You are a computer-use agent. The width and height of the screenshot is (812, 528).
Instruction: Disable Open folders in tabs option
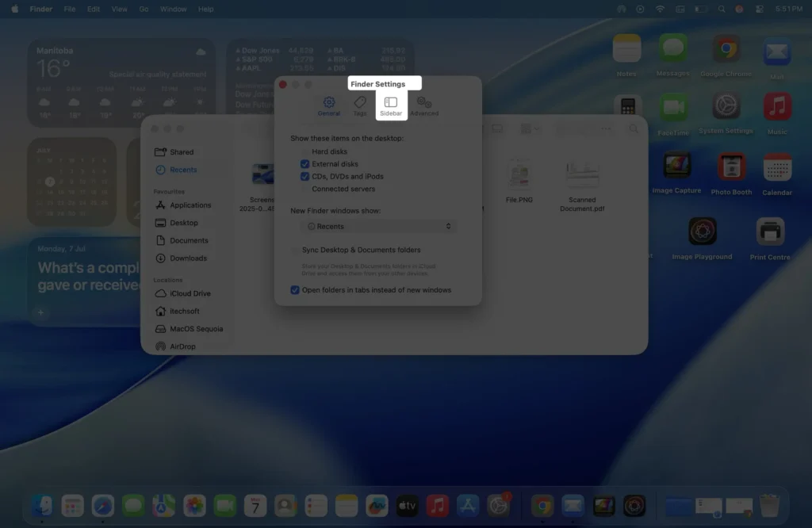pos(295,290)
